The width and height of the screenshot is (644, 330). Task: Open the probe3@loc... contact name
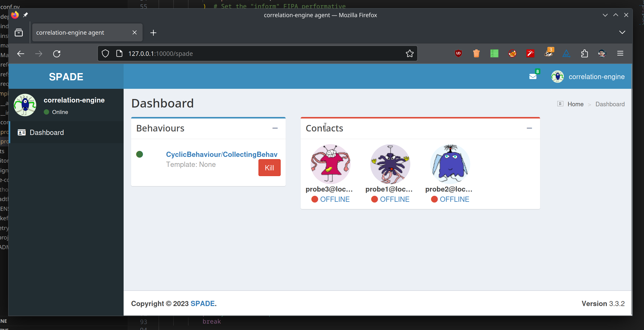[x=329, y=189]
